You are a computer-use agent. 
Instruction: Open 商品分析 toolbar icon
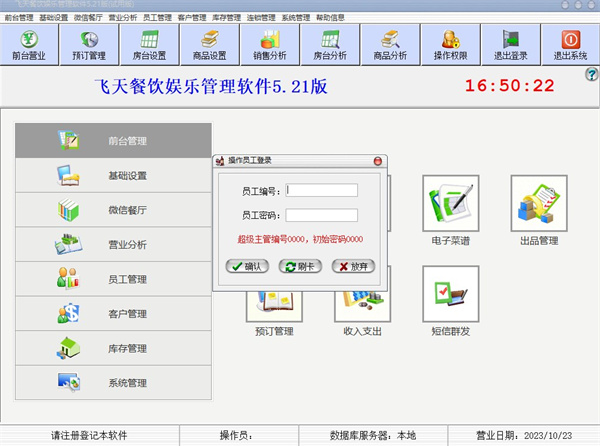[x=390, y=45]
